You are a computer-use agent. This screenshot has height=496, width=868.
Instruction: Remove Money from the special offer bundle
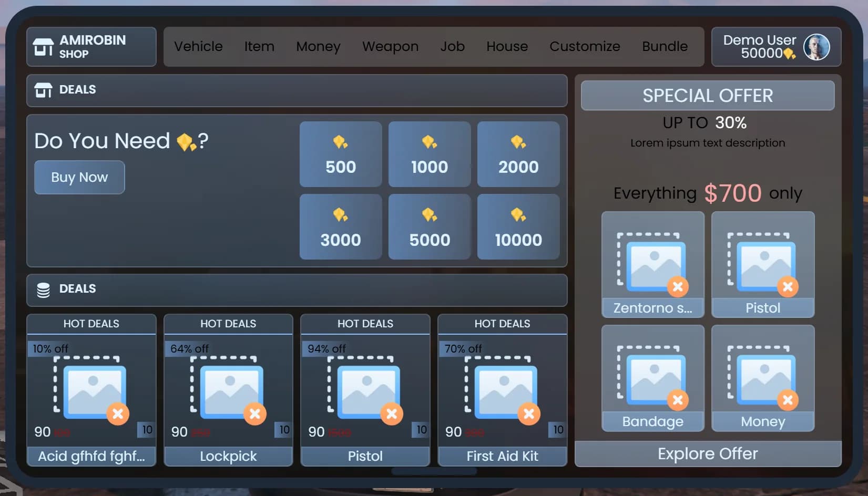coord(788,400)
